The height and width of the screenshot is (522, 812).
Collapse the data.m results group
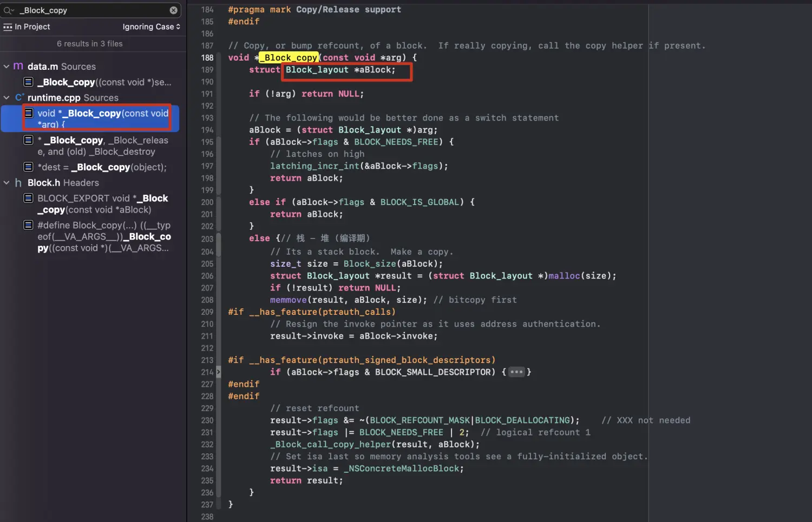coord(6,67)
